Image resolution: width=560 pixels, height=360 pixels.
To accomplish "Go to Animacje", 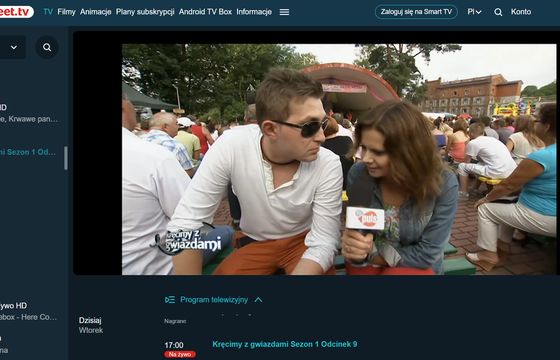I will (x=96, y=12).
